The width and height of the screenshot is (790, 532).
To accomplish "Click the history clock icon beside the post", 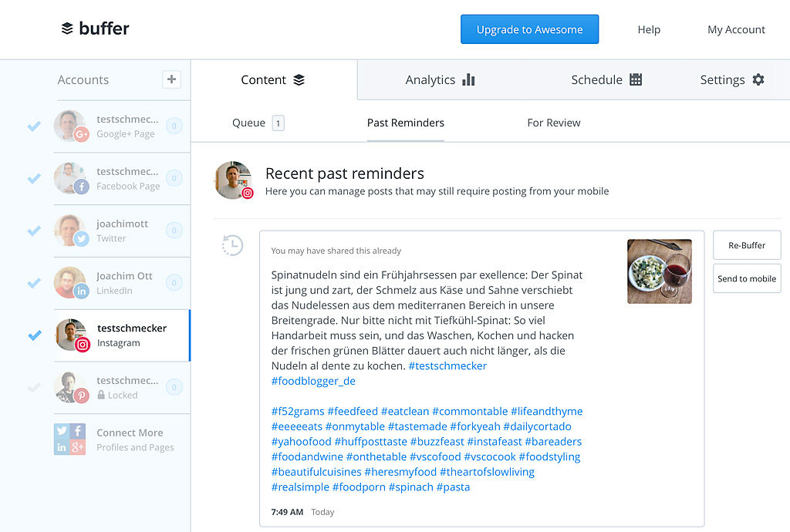I will [x=232, y=246].
